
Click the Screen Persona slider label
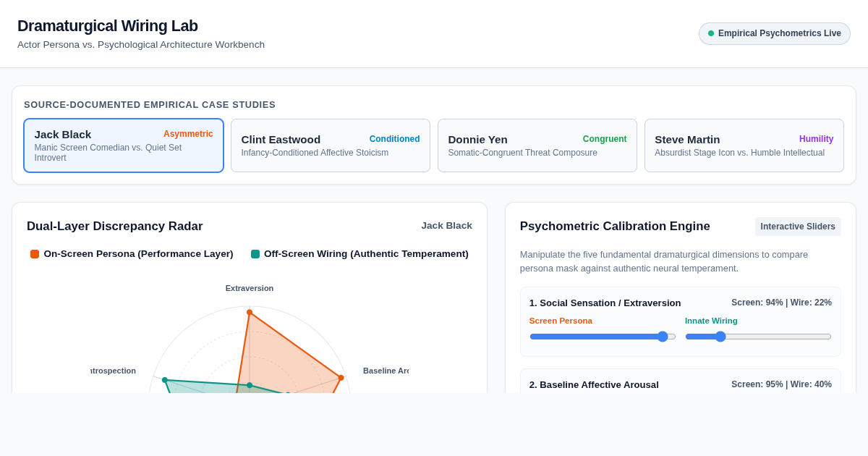pyautogui.click(x=561, y=321)
